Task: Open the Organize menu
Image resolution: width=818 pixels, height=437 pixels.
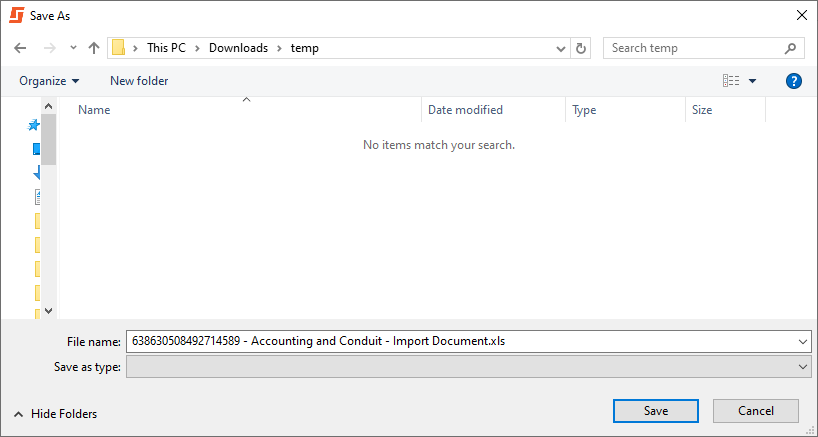Action: pyautogui.click(x=48, y=81)
